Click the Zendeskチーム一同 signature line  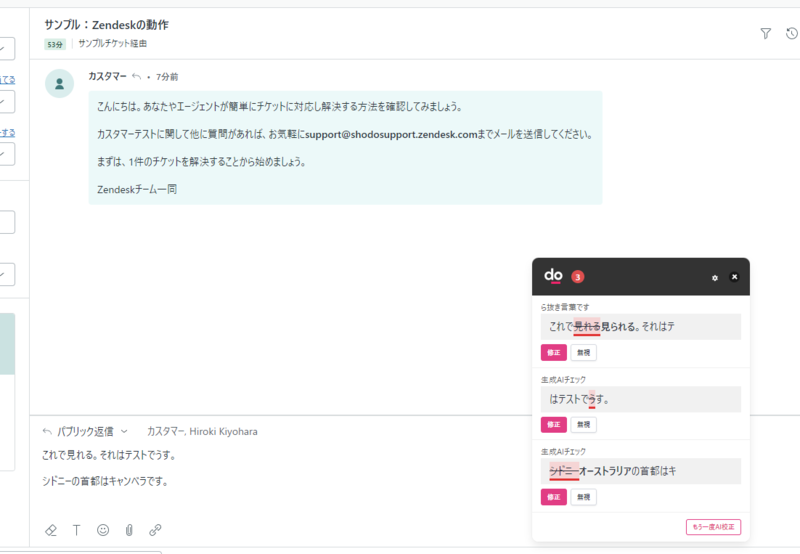(x=137, y=190)
